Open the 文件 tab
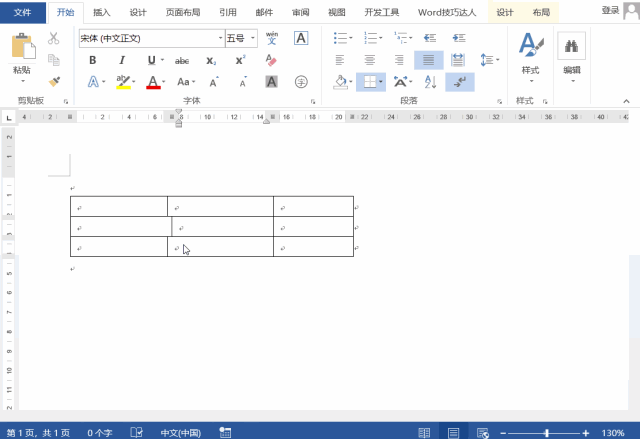Image resolution: width=640 pixels, height=439 pixels. pyautogui.click(x=22, y=12)
